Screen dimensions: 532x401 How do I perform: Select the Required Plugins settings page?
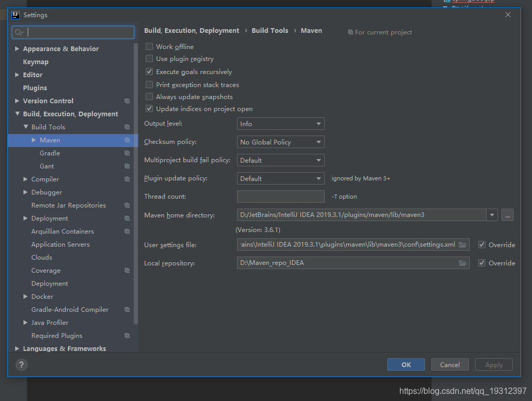coord(57,336)
